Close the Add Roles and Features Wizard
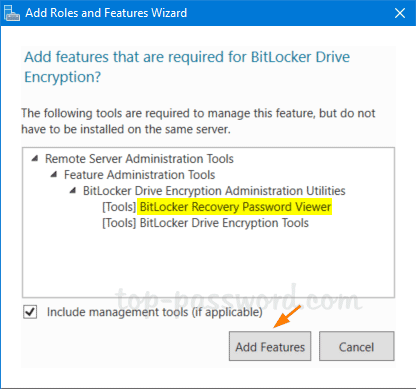The image size is (416, 389). point(400,13)
